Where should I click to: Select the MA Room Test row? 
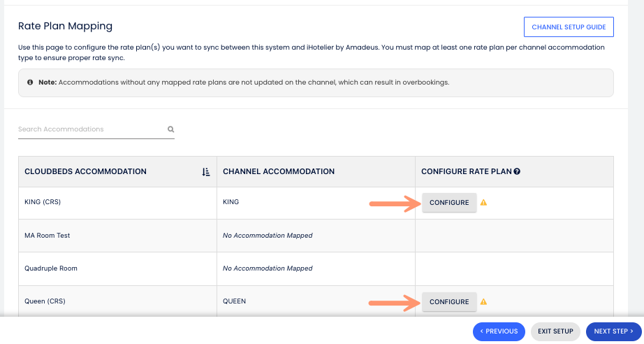47,236
